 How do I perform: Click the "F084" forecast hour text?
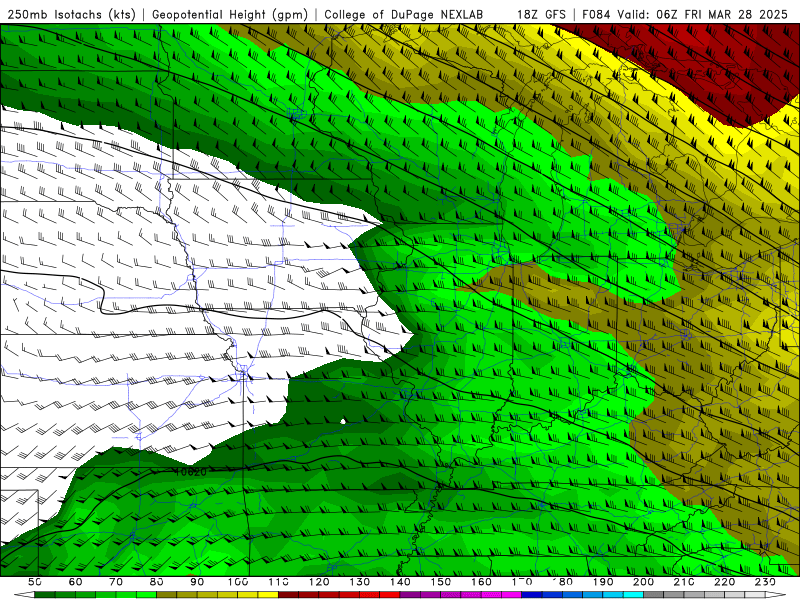[596, 14]
